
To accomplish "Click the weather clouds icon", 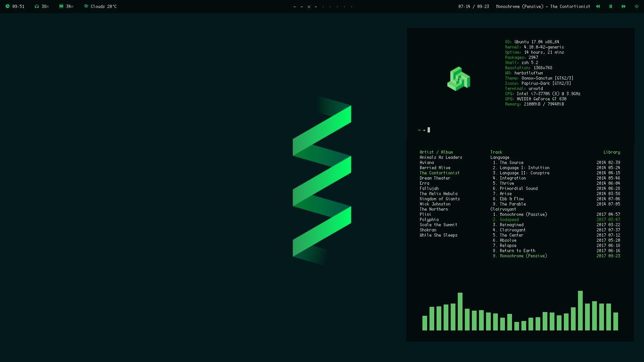I will pos(86,7).
